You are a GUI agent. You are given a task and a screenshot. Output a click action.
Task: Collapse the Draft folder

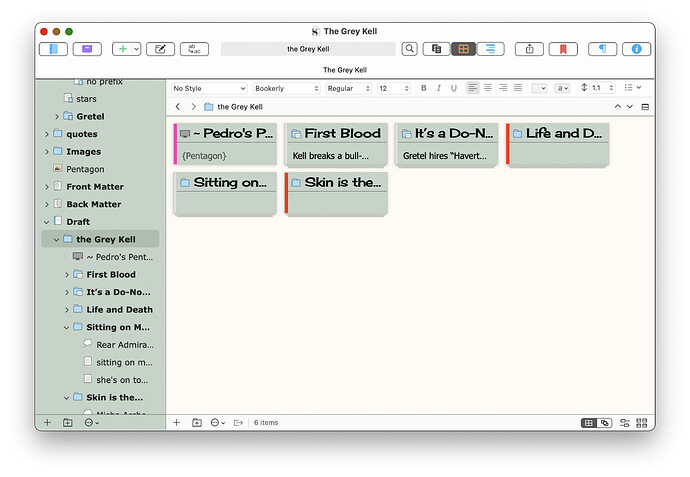point(47,222)
